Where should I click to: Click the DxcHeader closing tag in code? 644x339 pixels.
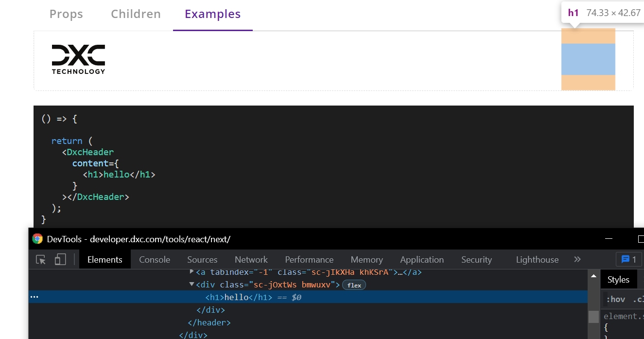(x=96, y=197)
